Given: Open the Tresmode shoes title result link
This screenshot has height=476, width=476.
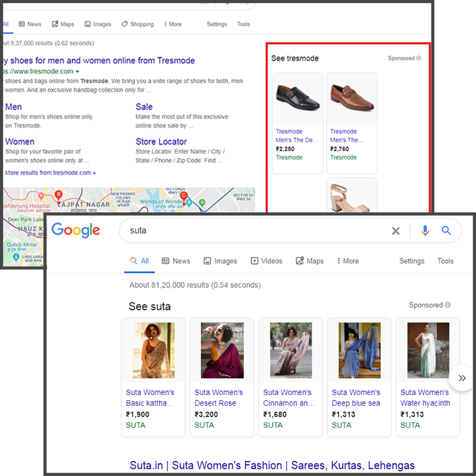Looking at the screenshot, I should [x=99, y=61].
